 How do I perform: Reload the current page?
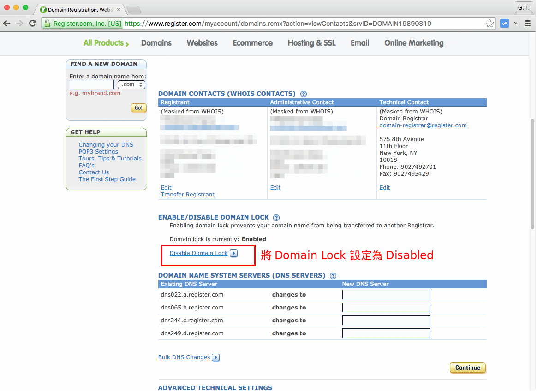point(32,23)
